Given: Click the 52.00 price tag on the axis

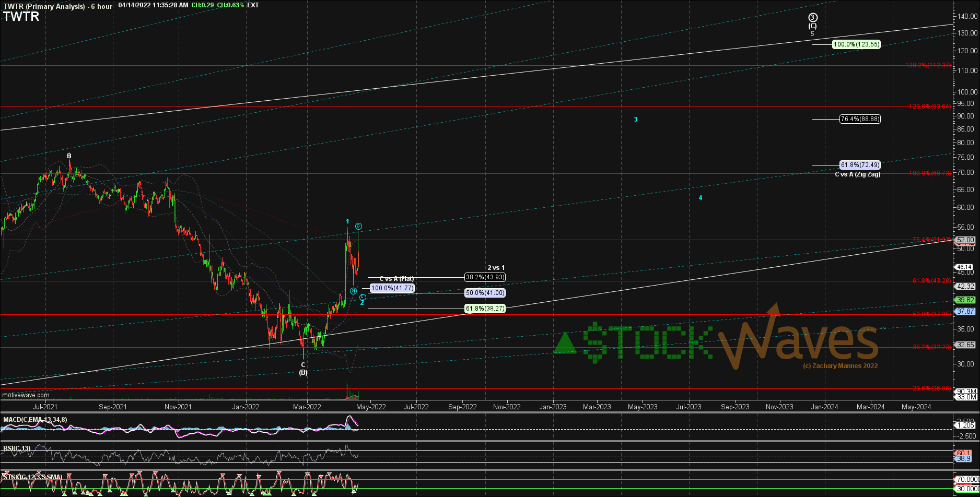Looking at the screenshot, I should (965, 240).
